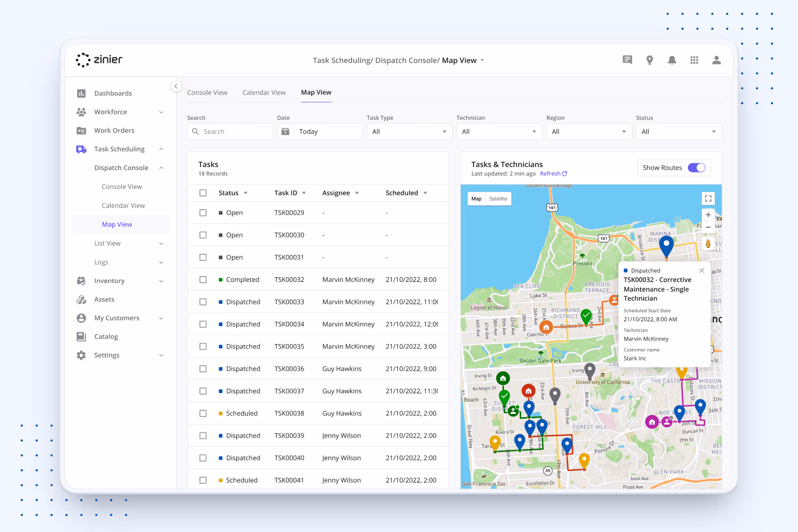Open Calendar View in the sidebar

tap(123, 206)
